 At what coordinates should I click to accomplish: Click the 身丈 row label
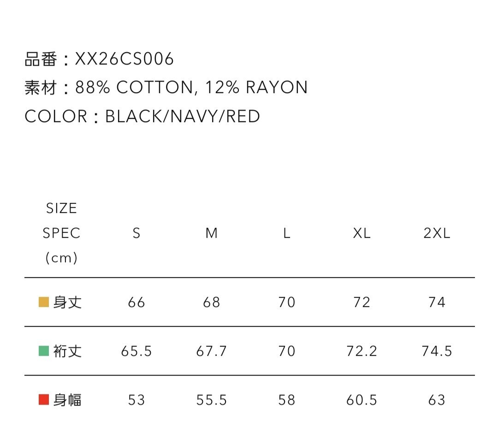[x=67, y=302]
